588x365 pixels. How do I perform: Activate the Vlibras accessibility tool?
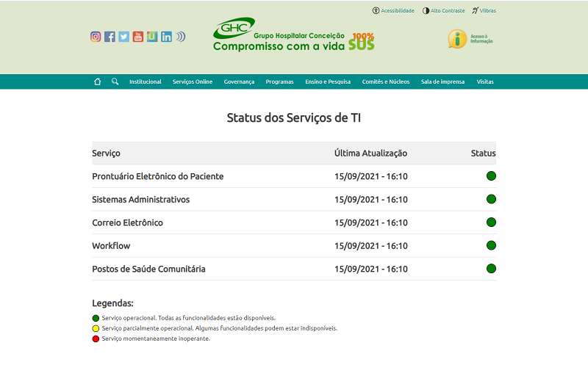(x=484, y=11)
